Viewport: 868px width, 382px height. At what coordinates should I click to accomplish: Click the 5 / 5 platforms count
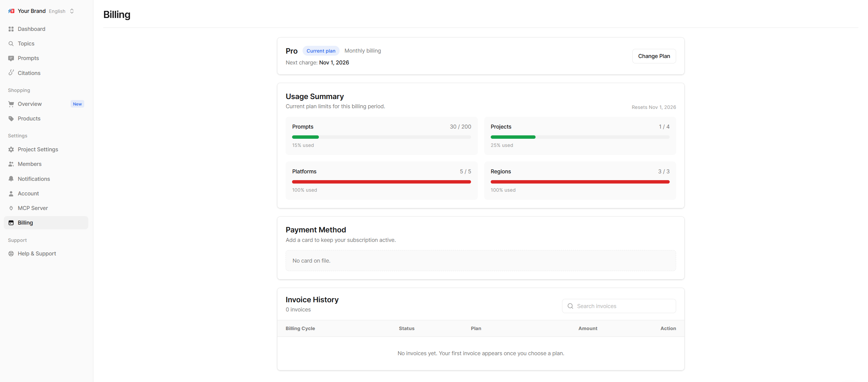point(465,171)
